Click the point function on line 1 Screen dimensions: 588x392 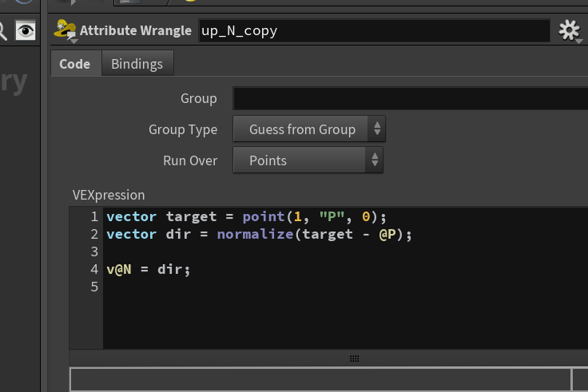point(264,216)
